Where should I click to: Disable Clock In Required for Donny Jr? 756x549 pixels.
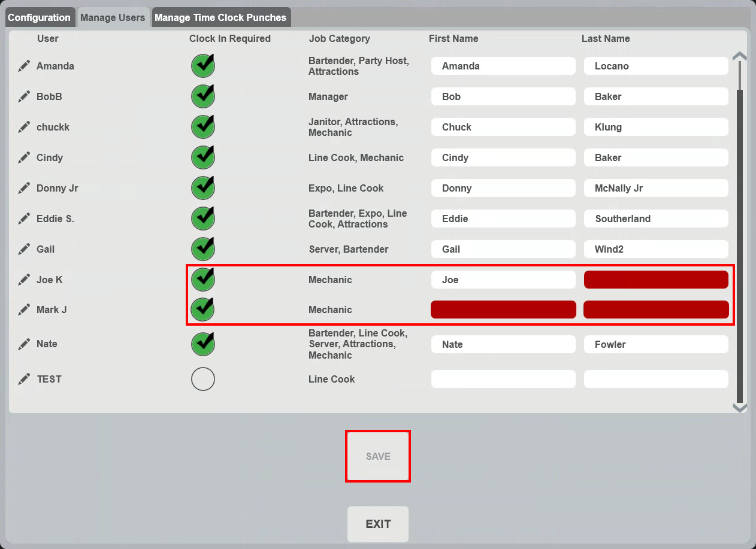203,187
